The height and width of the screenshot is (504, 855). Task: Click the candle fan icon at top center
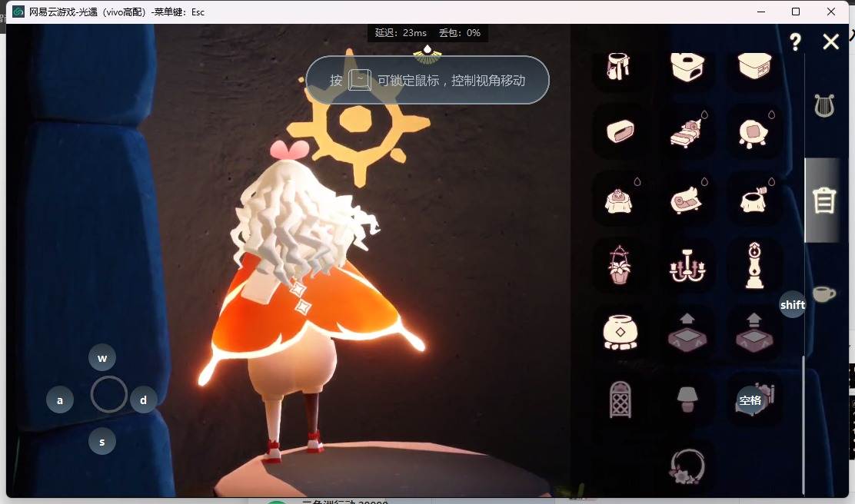pyautogui.click(x=427, y=54)
